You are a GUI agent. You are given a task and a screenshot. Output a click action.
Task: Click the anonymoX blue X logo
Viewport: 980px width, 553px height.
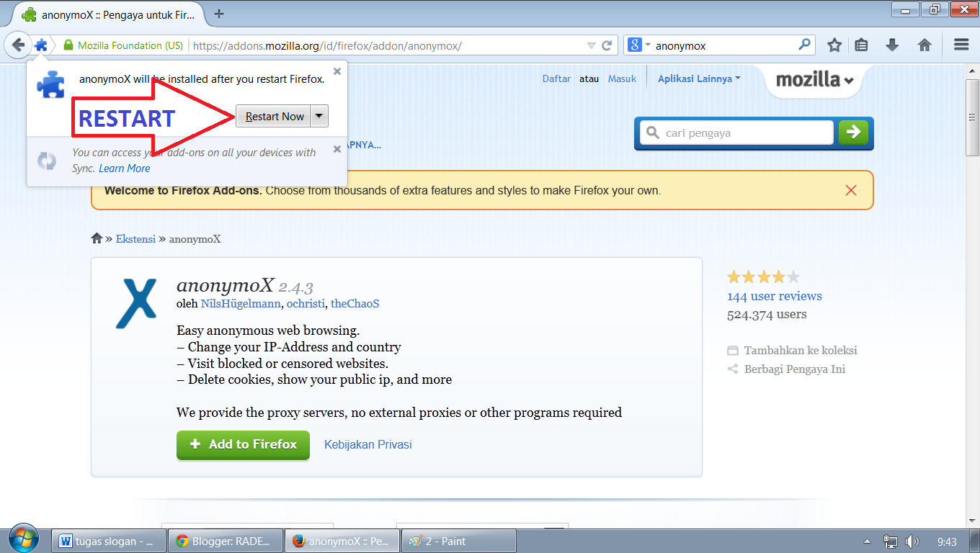pyautogui.click(x=136, y=305)
